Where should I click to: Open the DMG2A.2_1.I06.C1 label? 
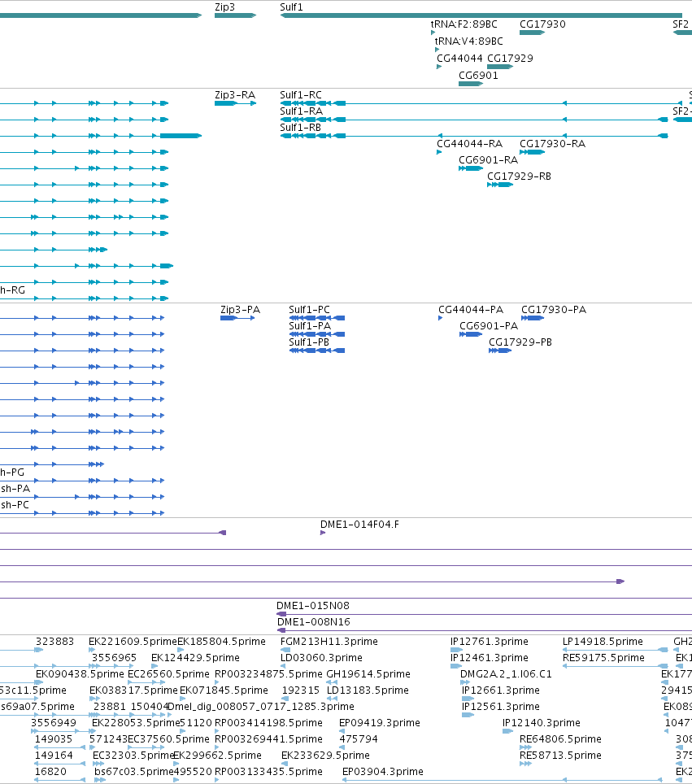coord(506,673)
